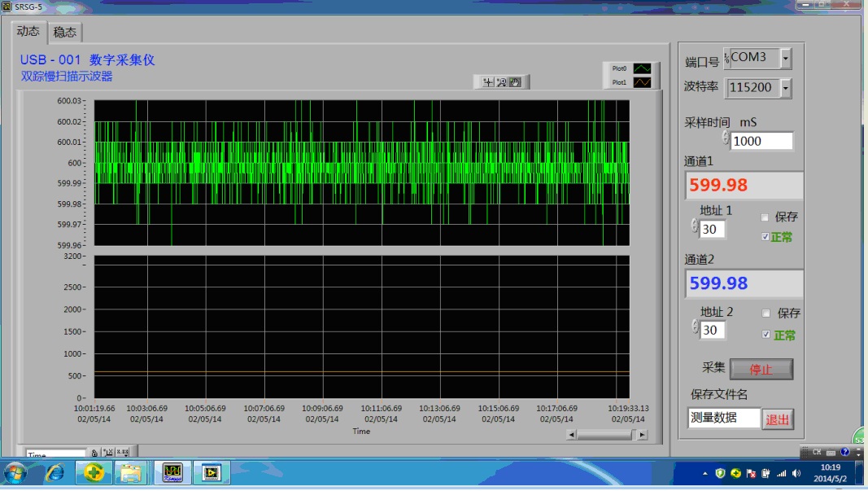Toggle the X scale lock icon

pyautogui.click(x=94, y=453)
